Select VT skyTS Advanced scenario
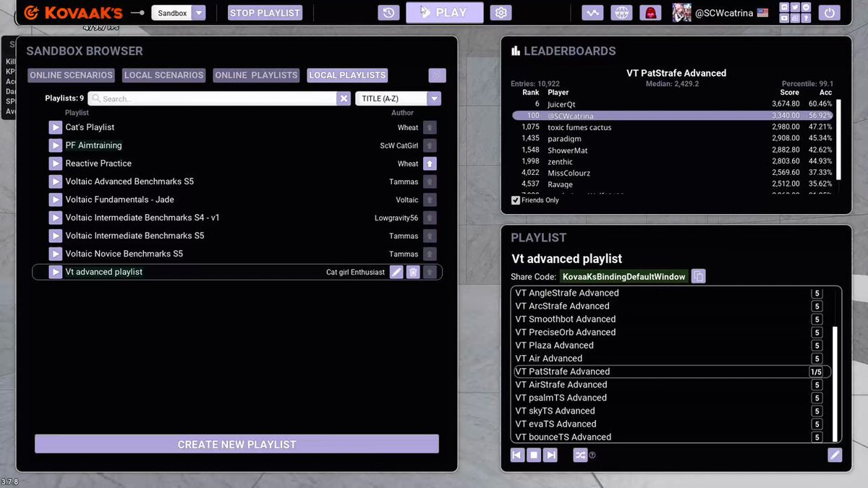Screen dimensions: 868x488 pyautogui.click(x=555, y=411)
